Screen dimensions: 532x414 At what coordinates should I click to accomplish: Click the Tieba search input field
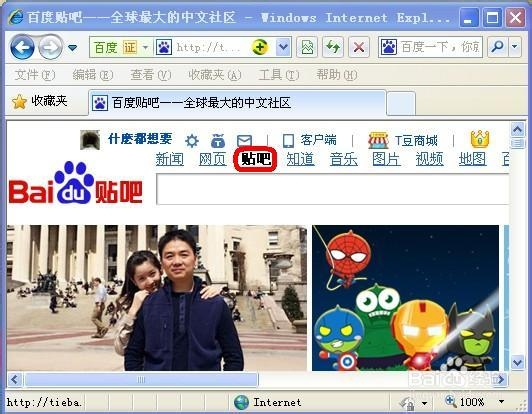(332, 189)
